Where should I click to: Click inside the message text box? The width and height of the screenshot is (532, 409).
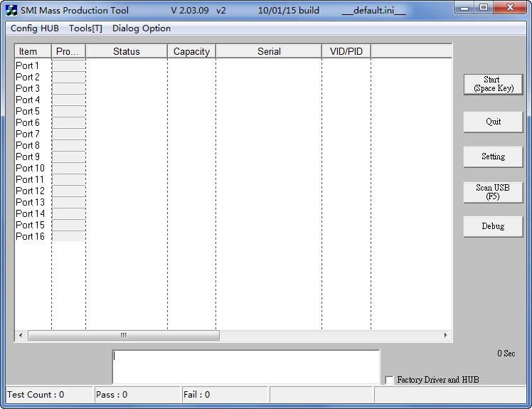point(246,367)
